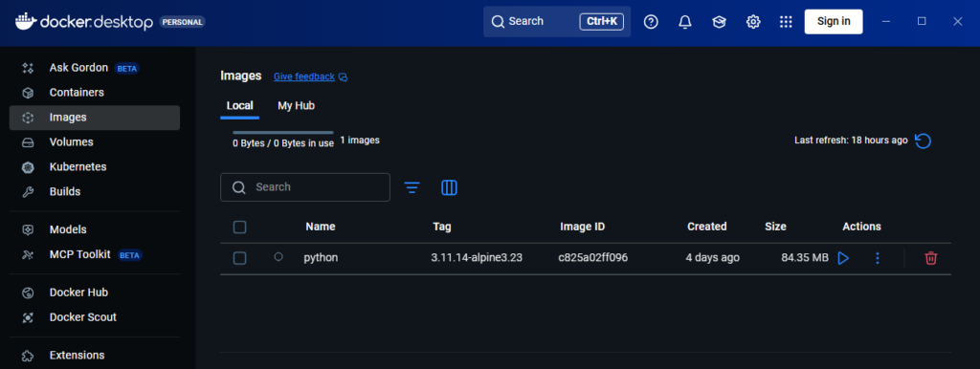The height and width of the screenshot is (369, 980).
Task: Sort by Created column header
Action: tap(707, 227)
